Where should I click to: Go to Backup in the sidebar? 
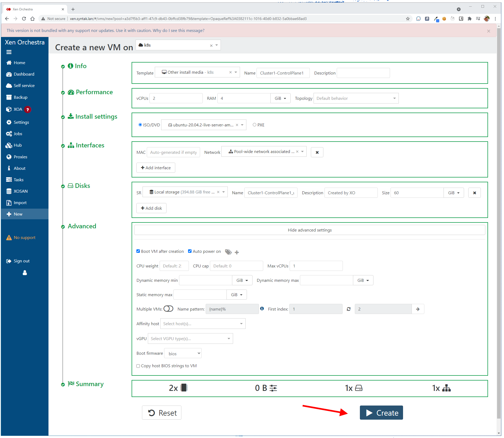[21, 97]
